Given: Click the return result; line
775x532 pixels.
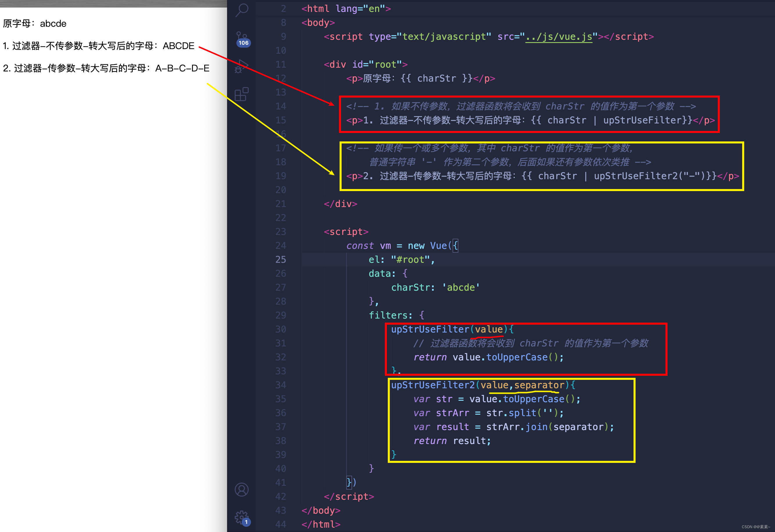Looking at the screenshot, I should coord(452,441).
